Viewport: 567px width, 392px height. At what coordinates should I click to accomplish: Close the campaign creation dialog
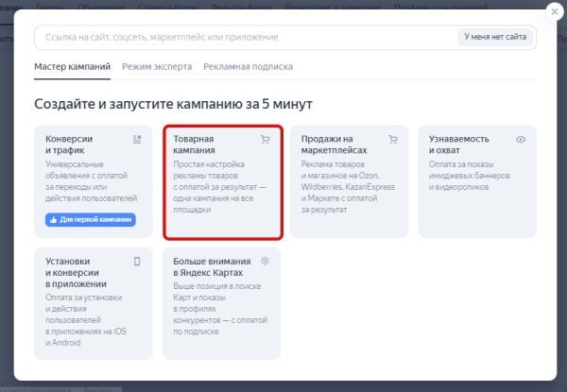click(552, 13)
